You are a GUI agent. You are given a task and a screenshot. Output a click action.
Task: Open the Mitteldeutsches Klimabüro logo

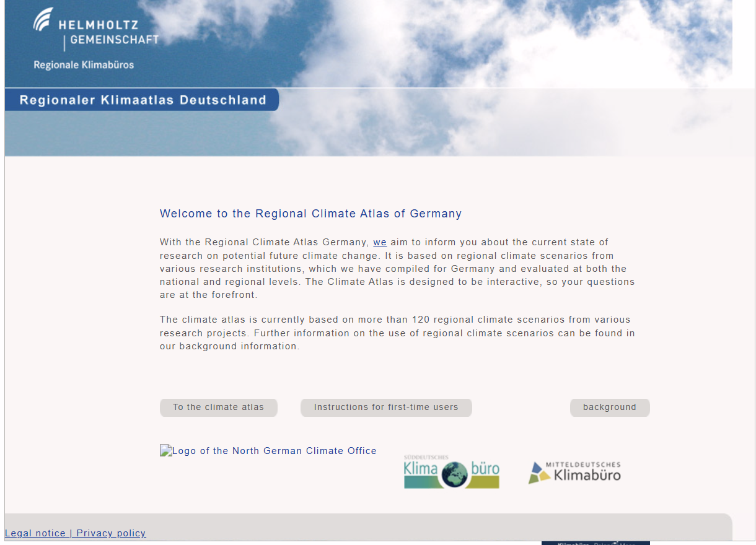click(x=574, y=471)
